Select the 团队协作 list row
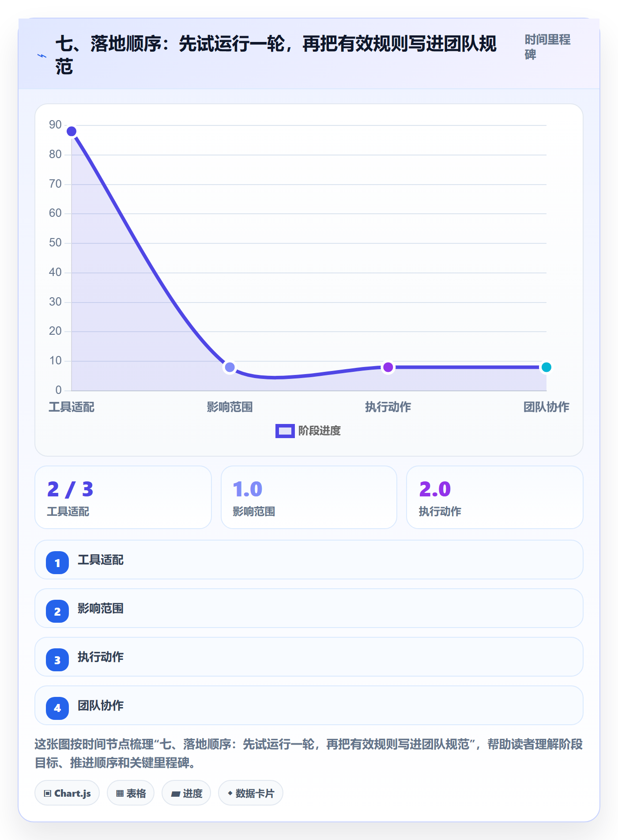 coord(309,705)
